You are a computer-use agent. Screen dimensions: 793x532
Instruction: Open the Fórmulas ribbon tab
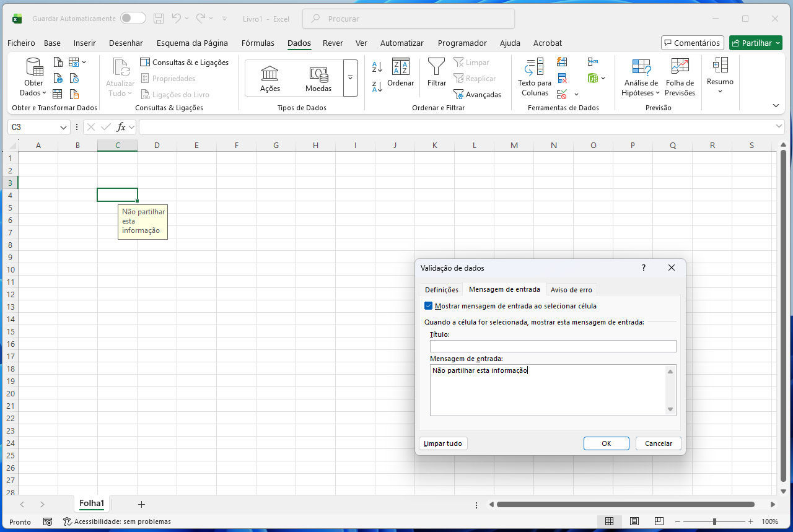pyautogui.click(x=258, y=43)
